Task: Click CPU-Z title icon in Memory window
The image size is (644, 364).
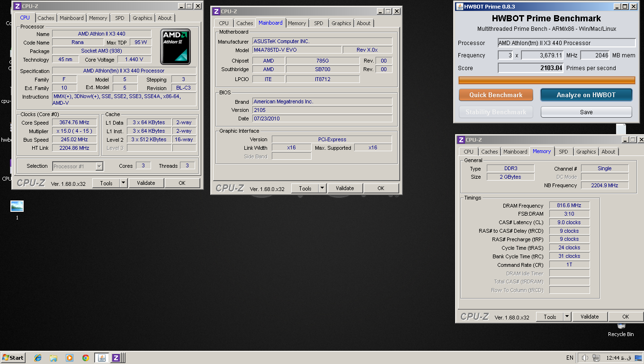Action: [461, 140]
